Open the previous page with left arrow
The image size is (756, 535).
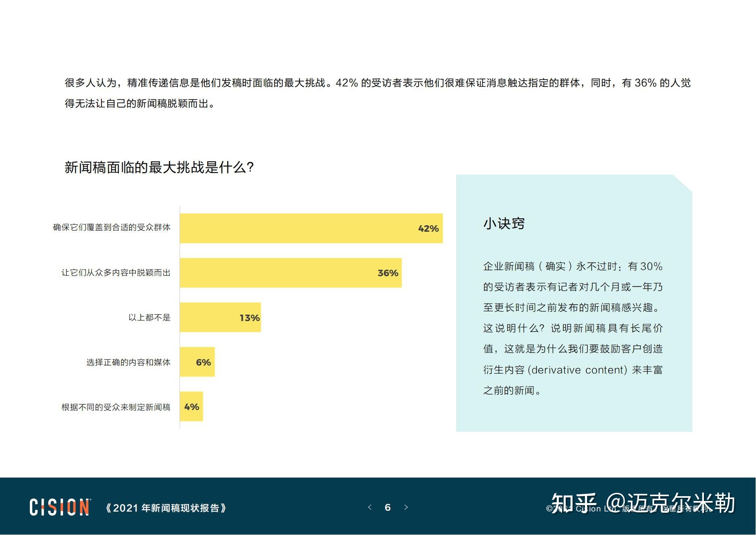(370, 508)
